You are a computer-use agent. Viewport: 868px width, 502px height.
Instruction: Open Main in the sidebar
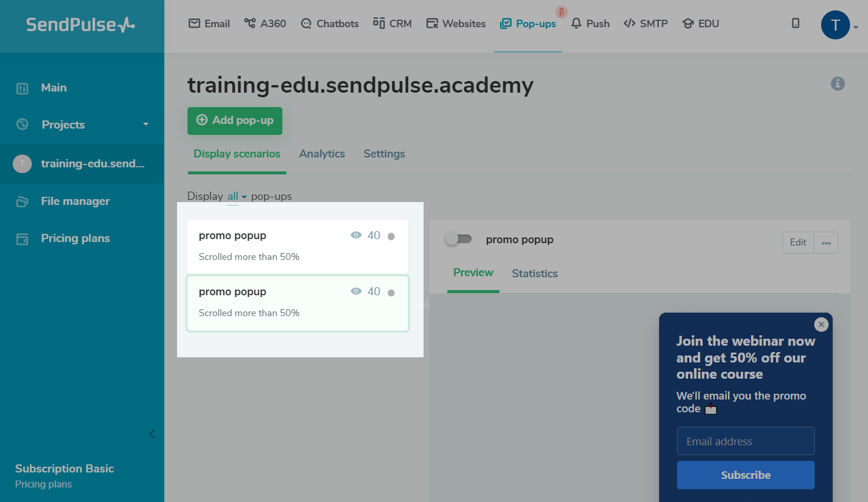54,88
